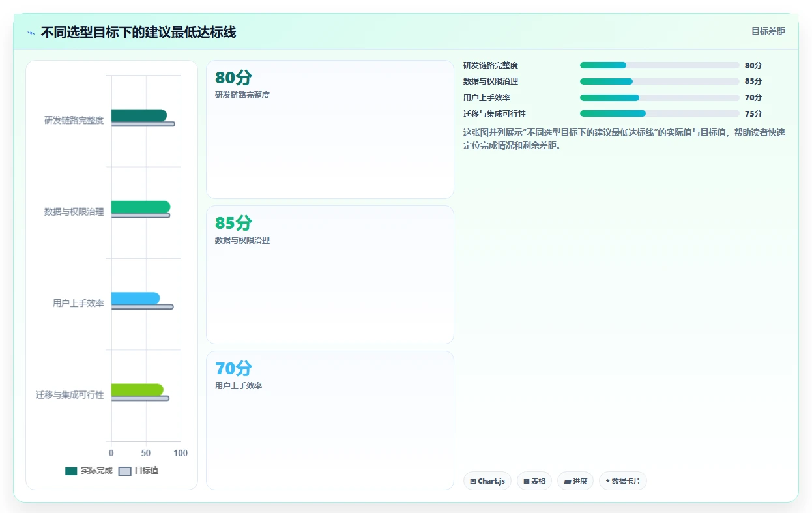Click the 数据与权限治理 progress bar

[x=660, y=81]
